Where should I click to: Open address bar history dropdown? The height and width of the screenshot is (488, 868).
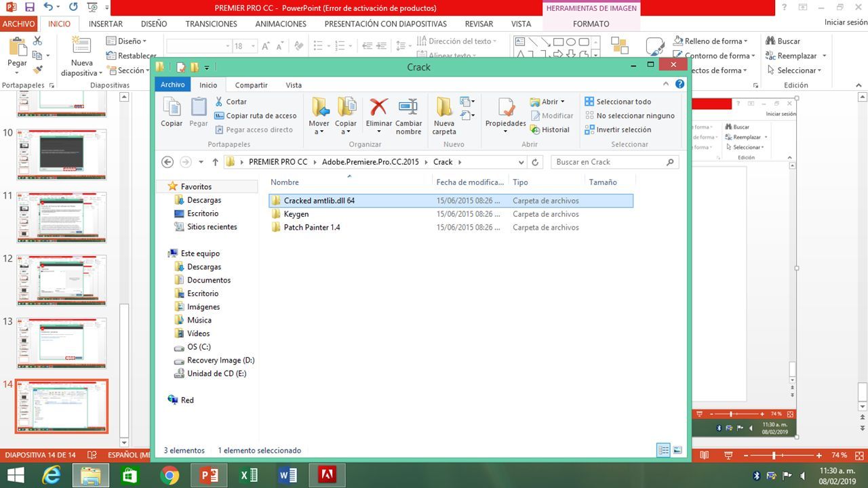coord(521,163)
